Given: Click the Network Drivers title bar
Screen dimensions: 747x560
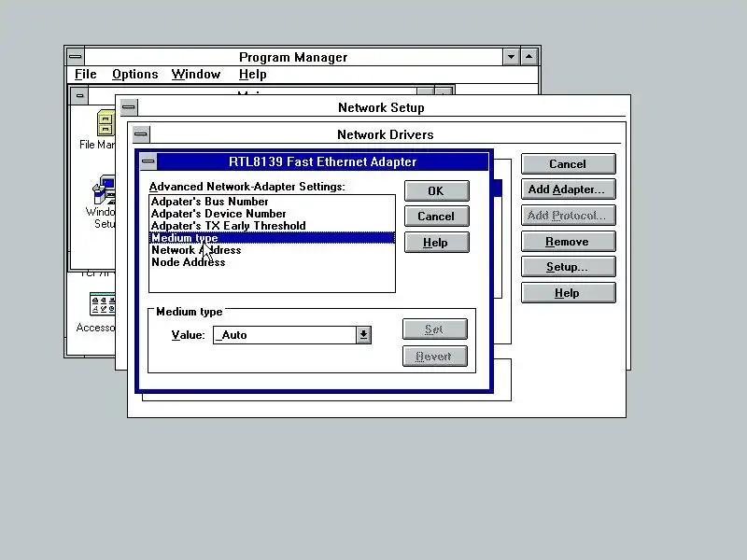Looking at the screenshot, I should (386, 134).
